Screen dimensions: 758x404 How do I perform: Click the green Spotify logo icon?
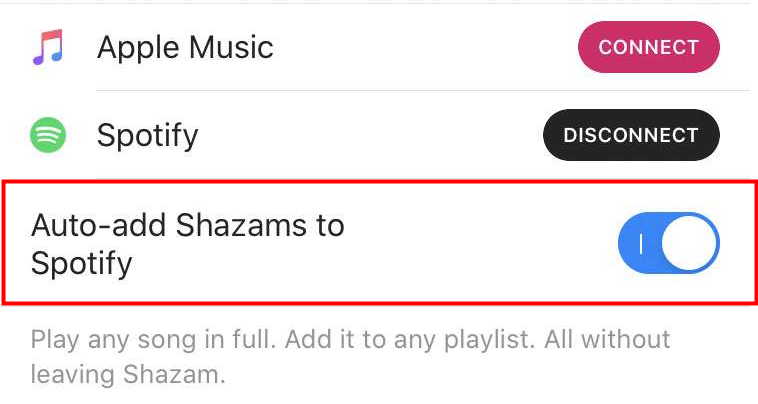click(48, 135)
